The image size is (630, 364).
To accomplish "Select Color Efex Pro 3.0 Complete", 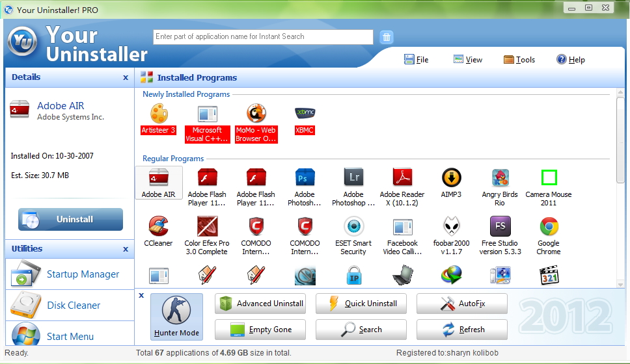I will pyautogui.click(x=207, y=236).
